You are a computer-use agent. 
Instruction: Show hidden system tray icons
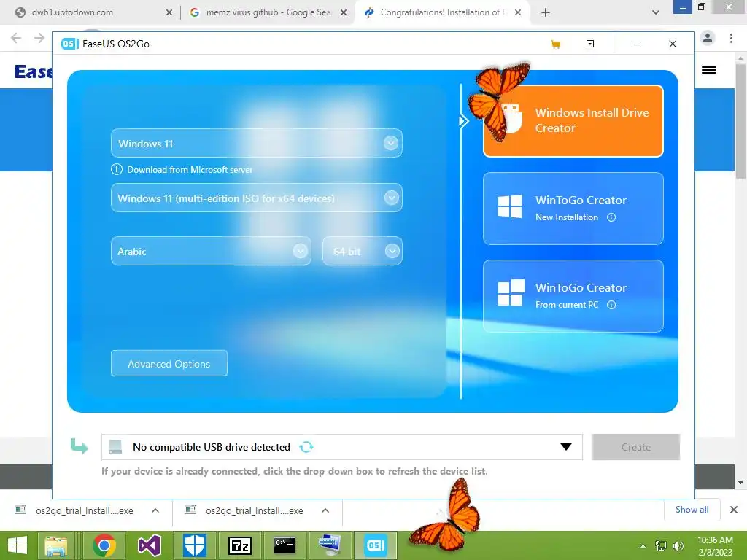[x=643, y=546]
